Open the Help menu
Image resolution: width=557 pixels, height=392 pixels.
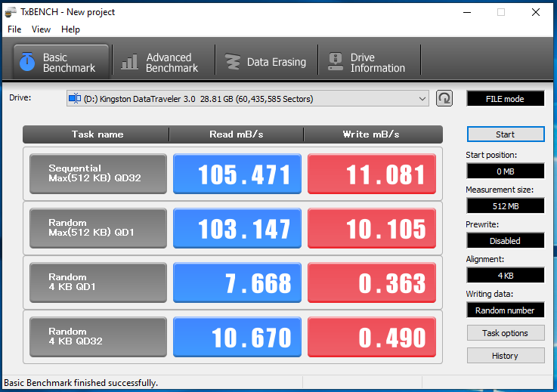70,29
